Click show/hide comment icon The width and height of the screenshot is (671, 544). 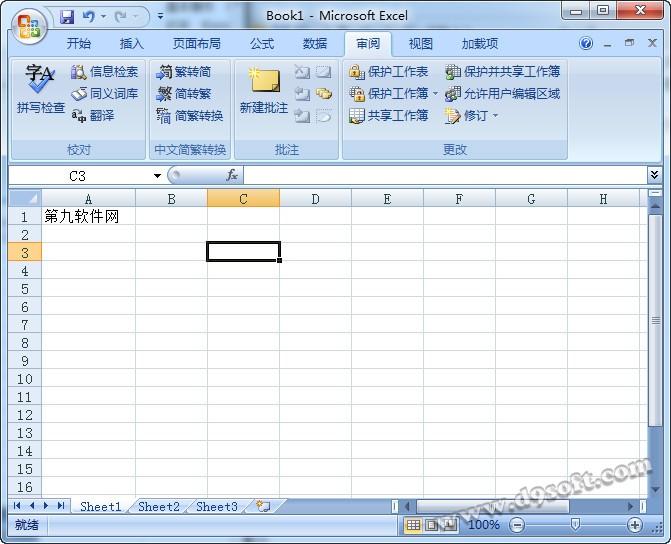(324, 72)
